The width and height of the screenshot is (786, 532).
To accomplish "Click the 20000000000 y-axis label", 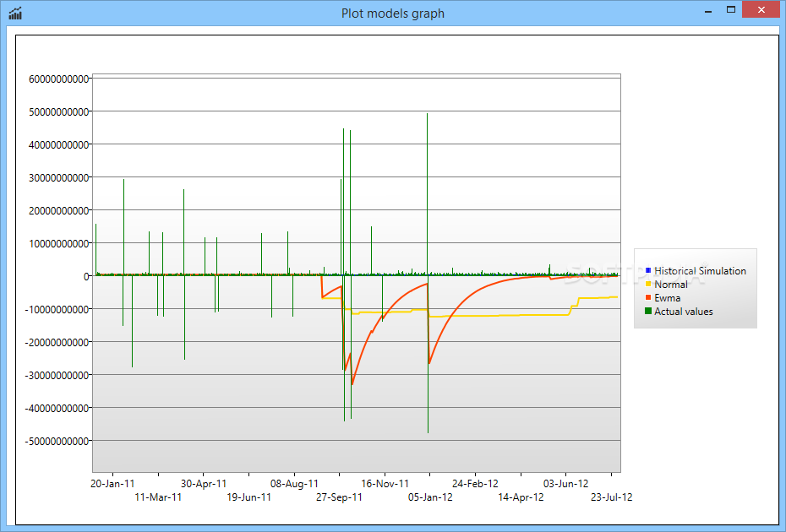I will [59, 211].
